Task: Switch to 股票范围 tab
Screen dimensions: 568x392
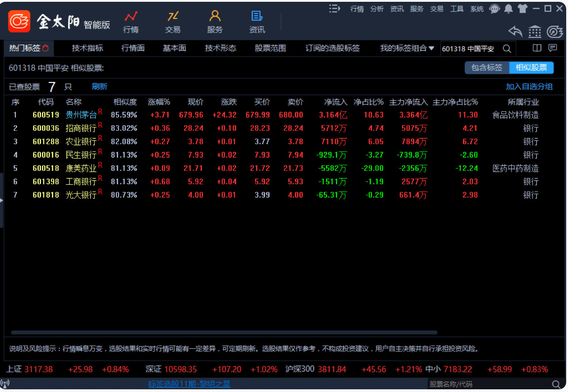Action: click(x=270, y=48)
